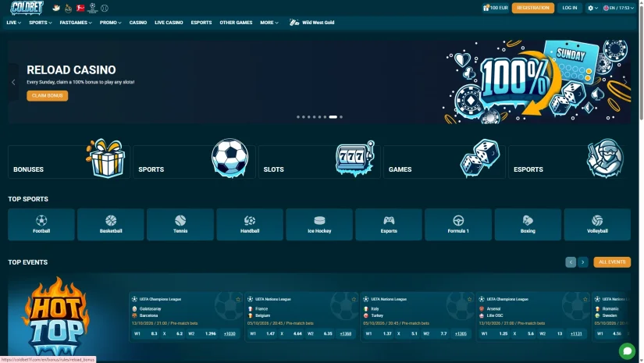This screenshot has height=363, width=644.
Task: Favorite the France vs Belgium match star
Action: pos(354,299)
